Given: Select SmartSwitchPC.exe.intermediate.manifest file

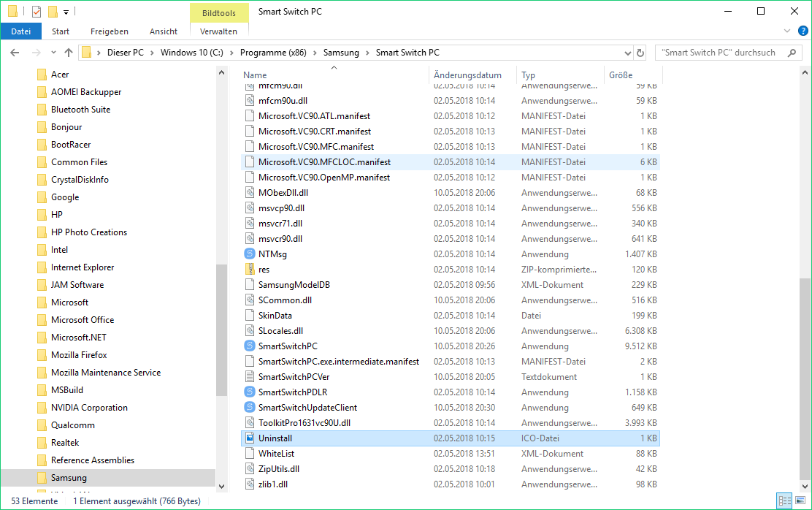Looking at the screenshot, I should tap(451, 361).
